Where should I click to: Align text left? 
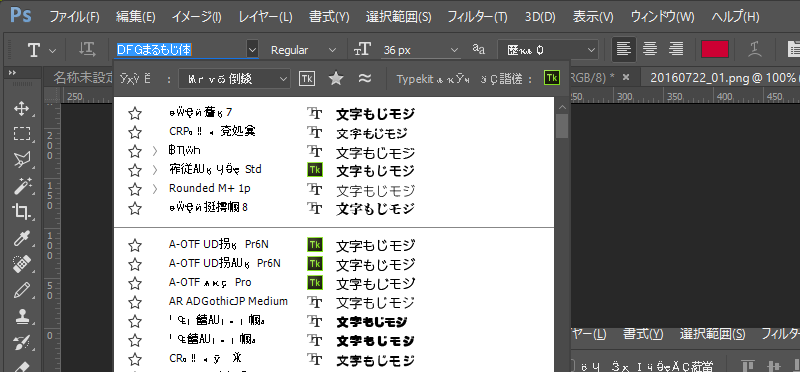point(623,49)
